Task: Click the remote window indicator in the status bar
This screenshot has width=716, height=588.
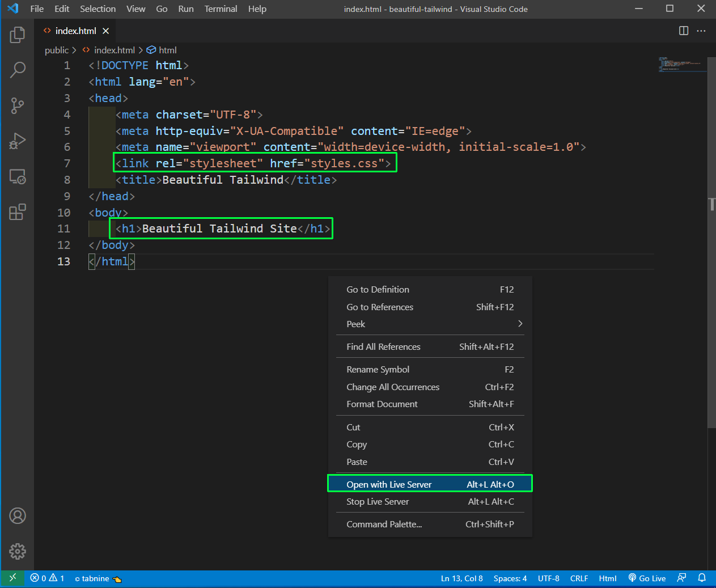Action: (12, 578)
